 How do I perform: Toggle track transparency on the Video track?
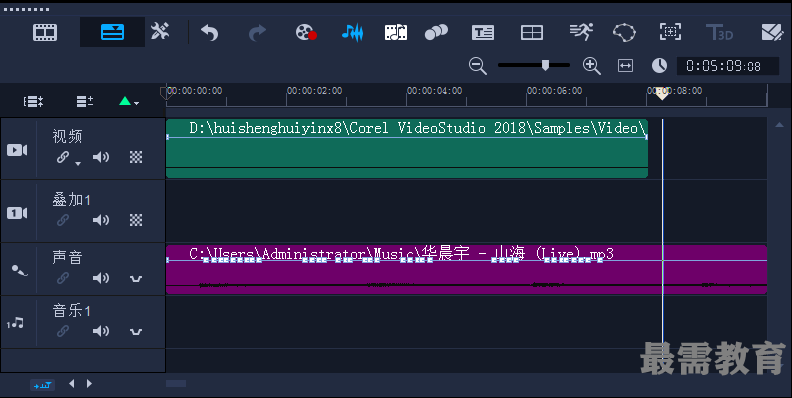coord(136,157)
